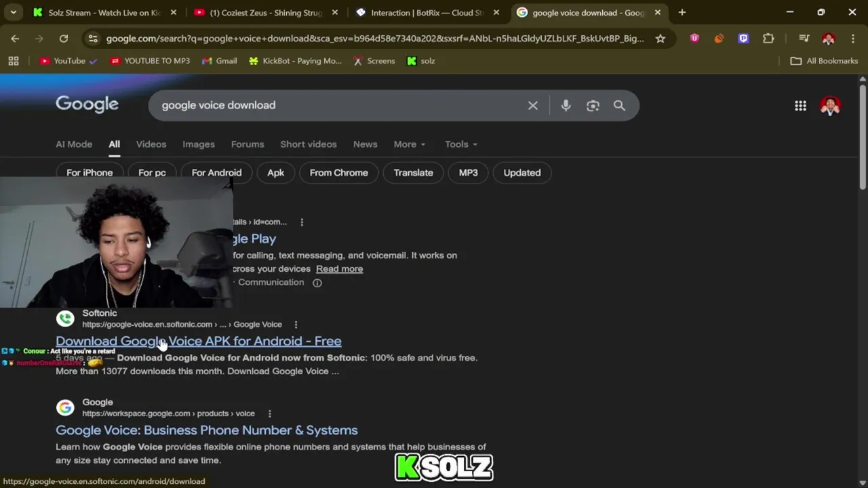Close the BotRix tab

[x=496, y=12]
